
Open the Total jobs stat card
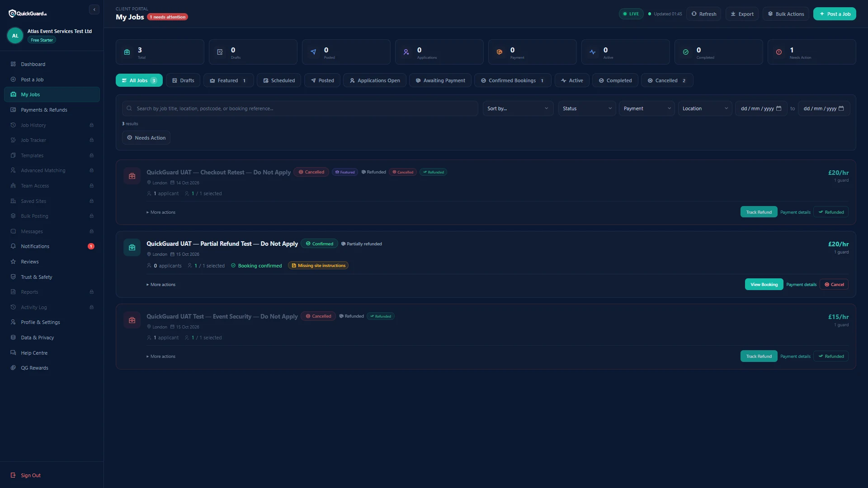click(160, 52)
